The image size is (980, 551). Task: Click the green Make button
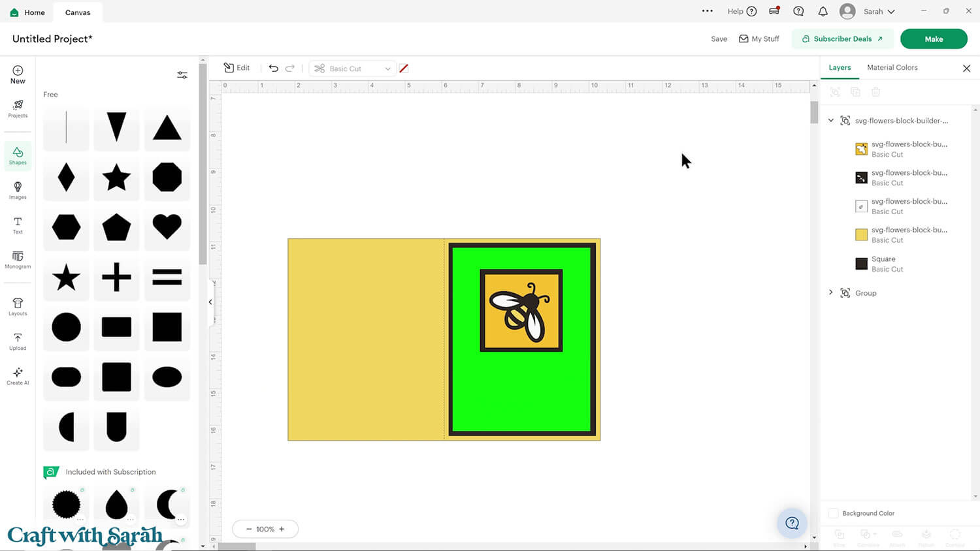933,39
